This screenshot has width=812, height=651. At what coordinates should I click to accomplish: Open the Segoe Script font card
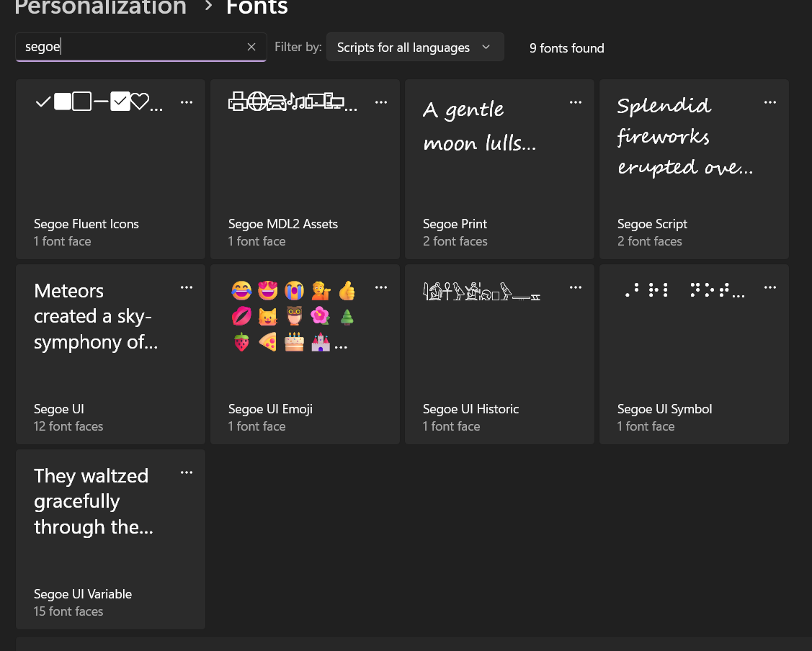[694, 169]
